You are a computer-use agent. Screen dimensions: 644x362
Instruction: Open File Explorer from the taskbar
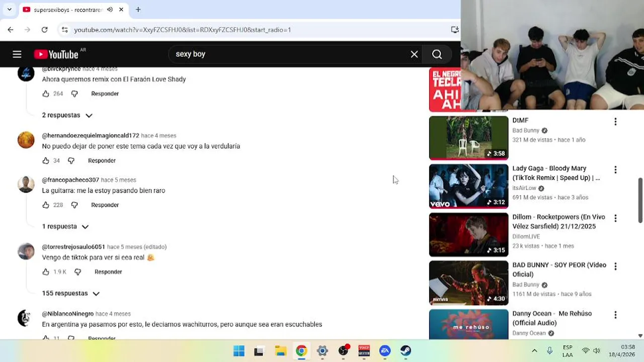point(280,351)
